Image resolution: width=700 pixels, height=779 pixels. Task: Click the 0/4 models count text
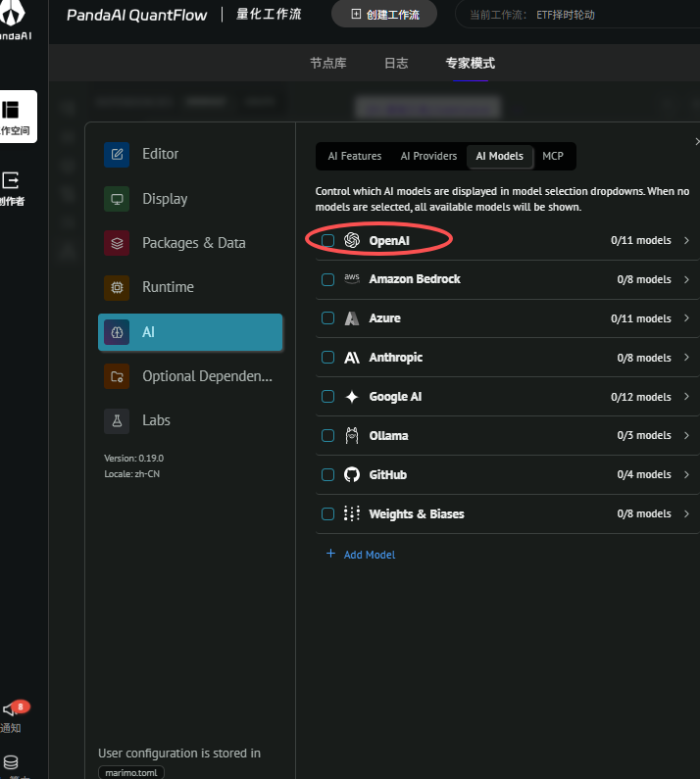pyautogui.click(x=644, y=474)
